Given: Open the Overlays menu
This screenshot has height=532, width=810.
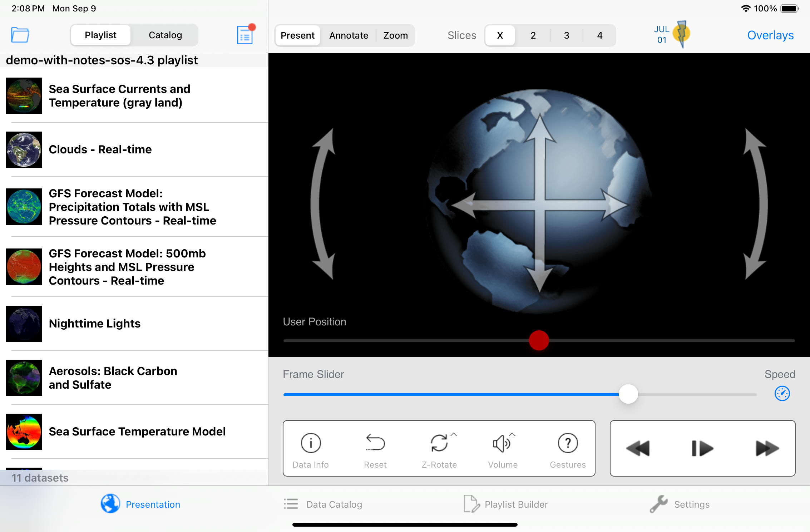Looking at the screenshot, I should [x=770, y=35].
